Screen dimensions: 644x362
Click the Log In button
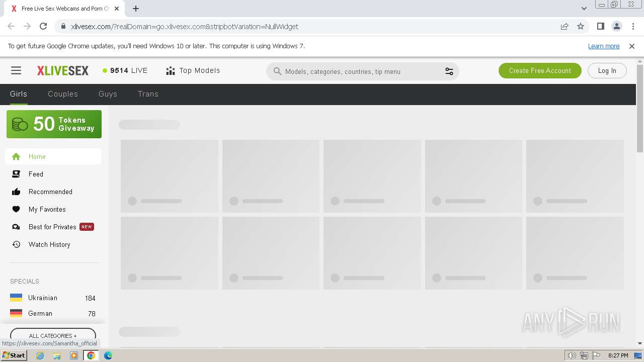click(607, 71)
